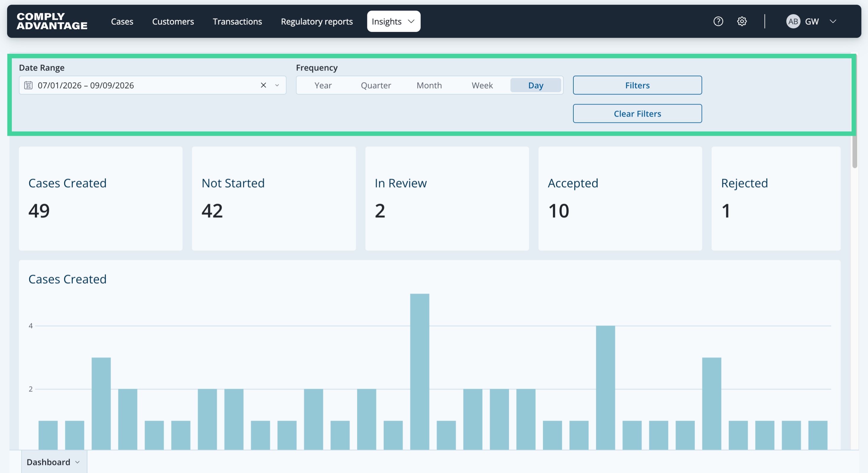Expand the date range dropdown arrow
This screenshot has height=473, width=868.
tap(277, 85)
